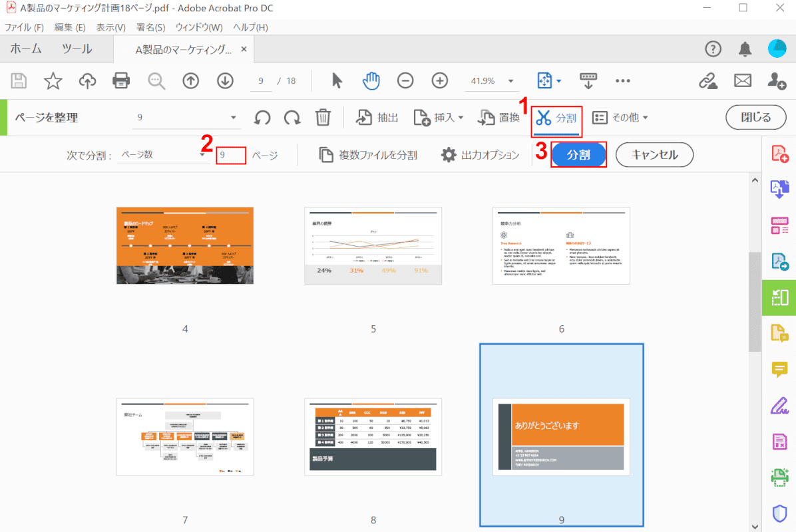This screenshot has width=796, height=532.
Task: Go to the previous page arrow
Action: 191,80
